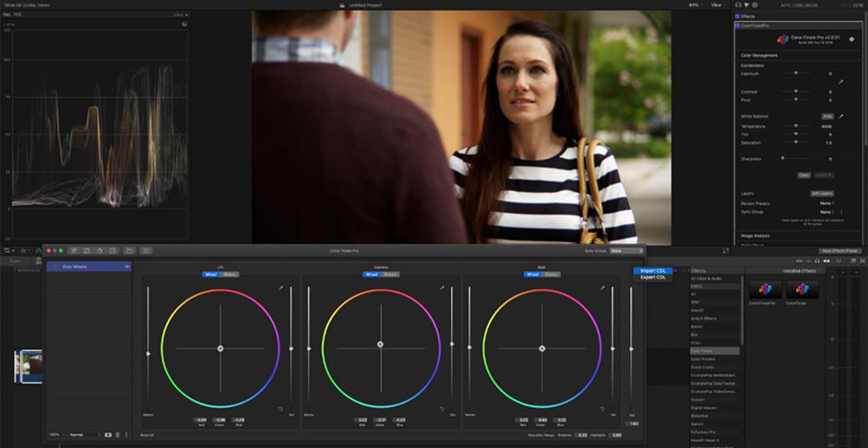Image resolution: width=868 pixels, height=448 pixels.
Task: Choose Import CDL from the popup menu
Action: click(653, 270)
